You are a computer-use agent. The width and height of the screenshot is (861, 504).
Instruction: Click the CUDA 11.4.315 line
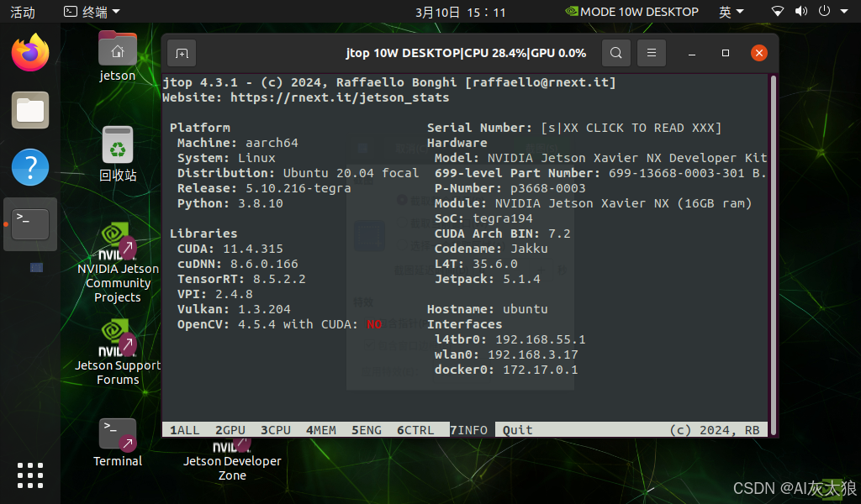coord(230,249)
